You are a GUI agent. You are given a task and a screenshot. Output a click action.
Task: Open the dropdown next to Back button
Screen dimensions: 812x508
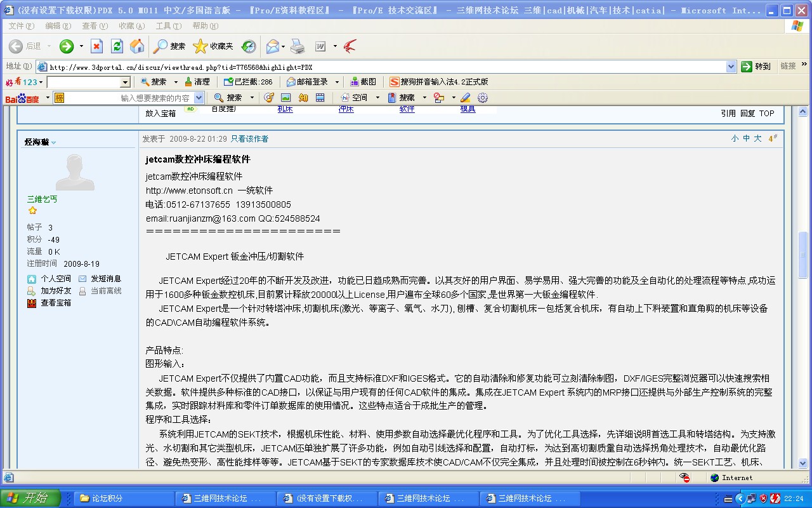(50, 46)
